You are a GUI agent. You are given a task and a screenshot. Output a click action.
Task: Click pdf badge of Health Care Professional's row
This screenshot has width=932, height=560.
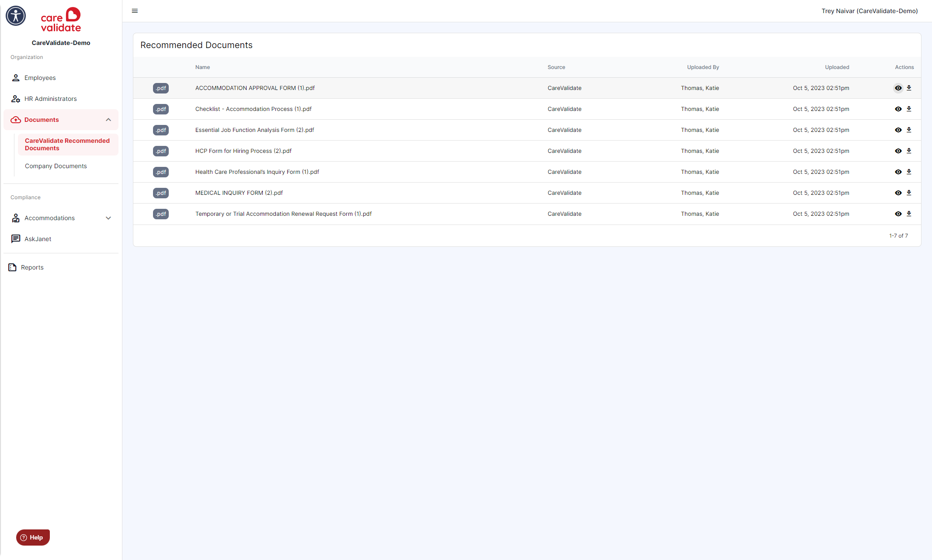click(161, 172)
